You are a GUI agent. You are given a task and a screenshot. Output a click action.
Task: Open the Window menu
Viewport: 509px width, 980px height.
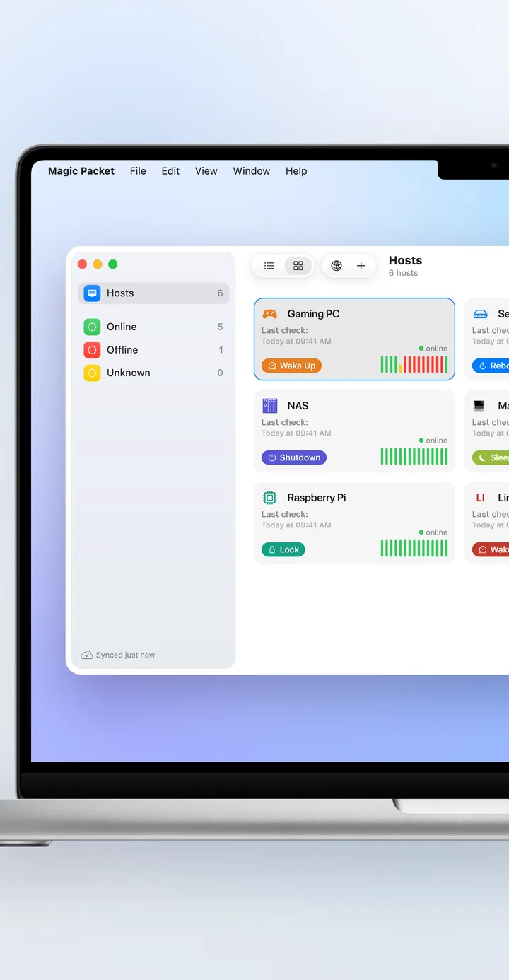(x=252, y=171)
